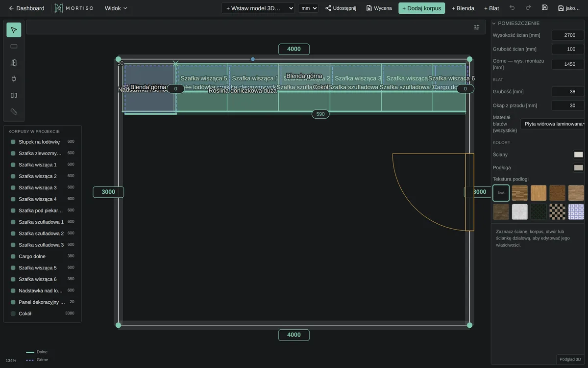Click the save disk icon
The width and height of the screenshot is (588, 368).
pos(544,8)
